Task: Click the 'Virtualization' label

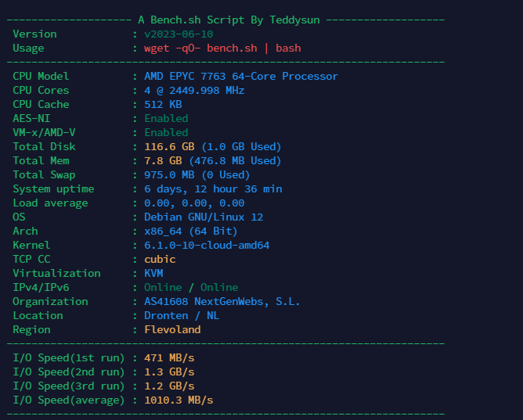Action: click(56, 274)
